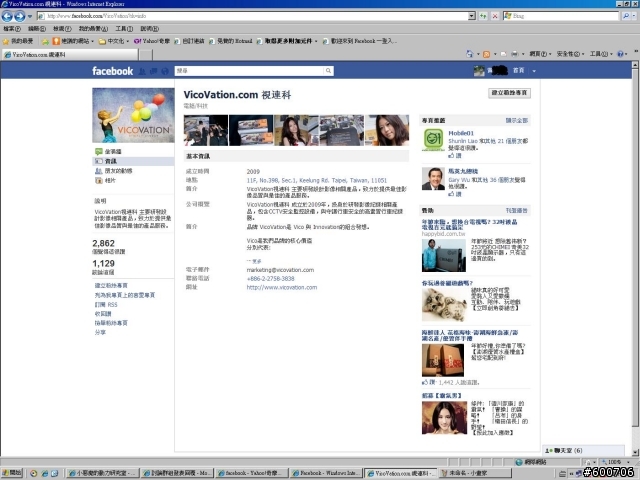The image size is (640, 480).
Task: Open address bar dropdown arrow
Action: click(x=472, y=16)
